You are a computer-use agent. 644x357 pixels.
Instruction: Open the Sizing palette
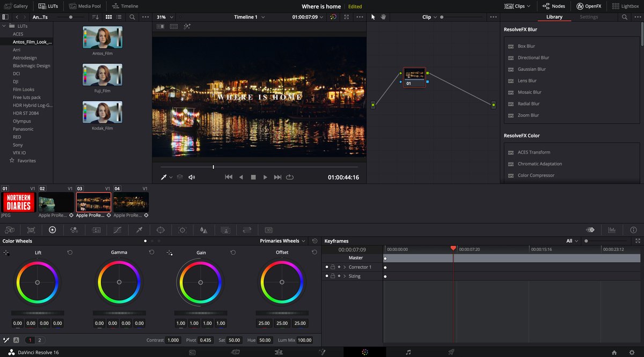247,229
